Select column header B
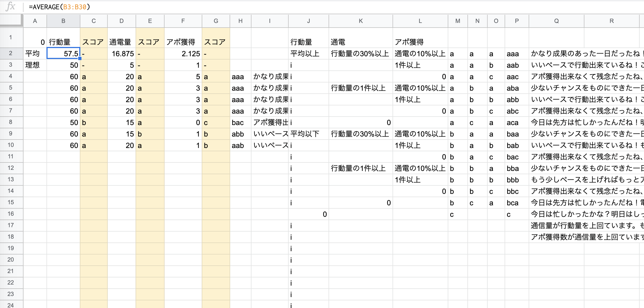The image size is (644, 308). coord(63,21)
